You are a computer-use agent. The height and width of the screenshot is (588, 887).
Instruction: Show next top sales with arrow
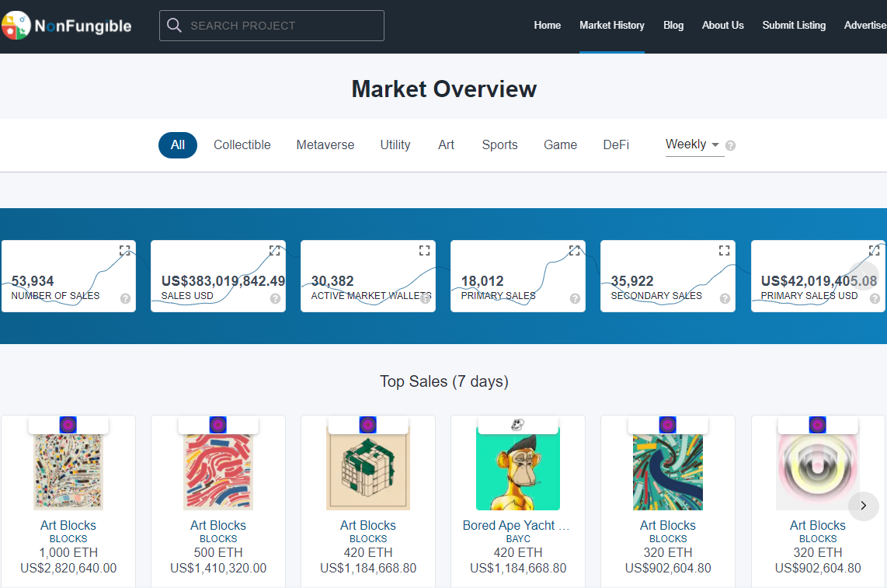(x=863, y=506)
